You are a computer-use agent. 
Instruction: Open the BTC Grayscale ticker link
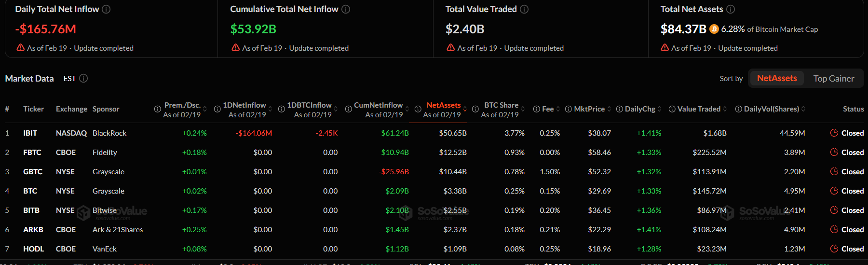point(30,191)
